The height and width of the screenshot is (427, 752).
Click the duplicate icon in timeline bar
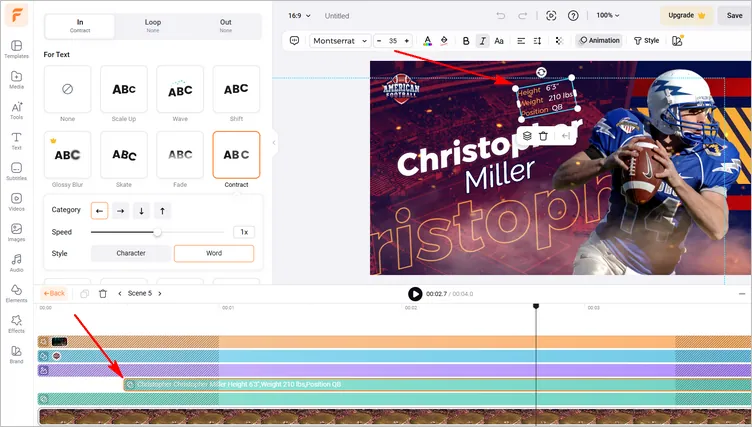[84, 294]
